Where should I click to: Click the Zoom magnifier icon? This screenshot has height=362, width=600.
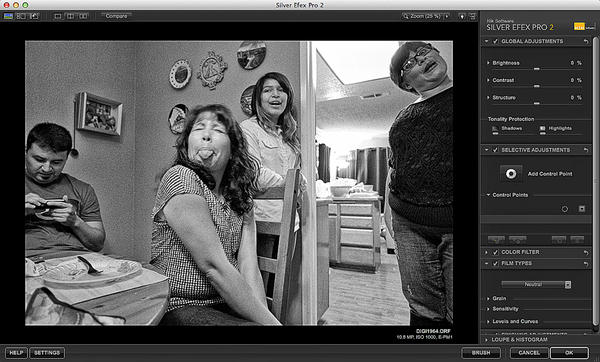405,16
